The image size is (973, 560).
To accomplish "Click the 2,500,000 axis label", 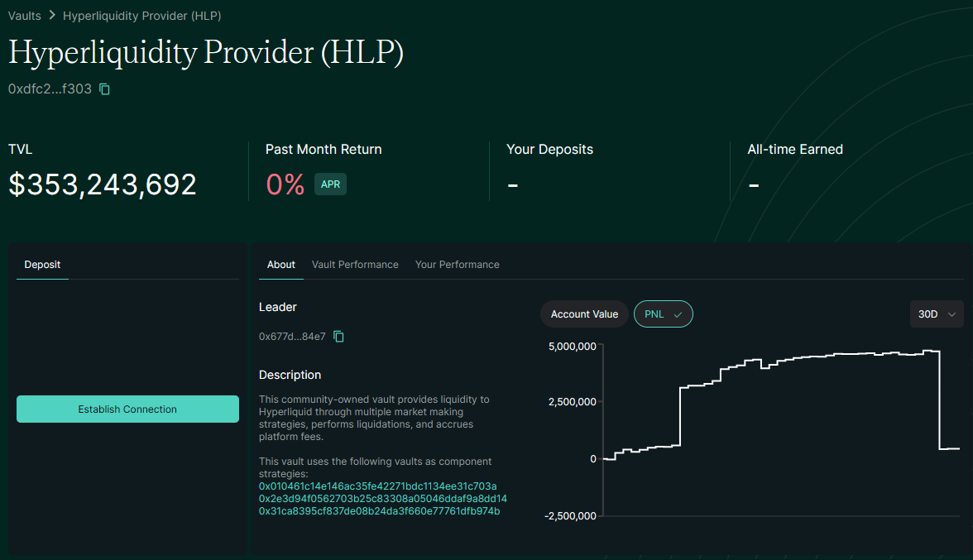I will click(x=573, y=402).
